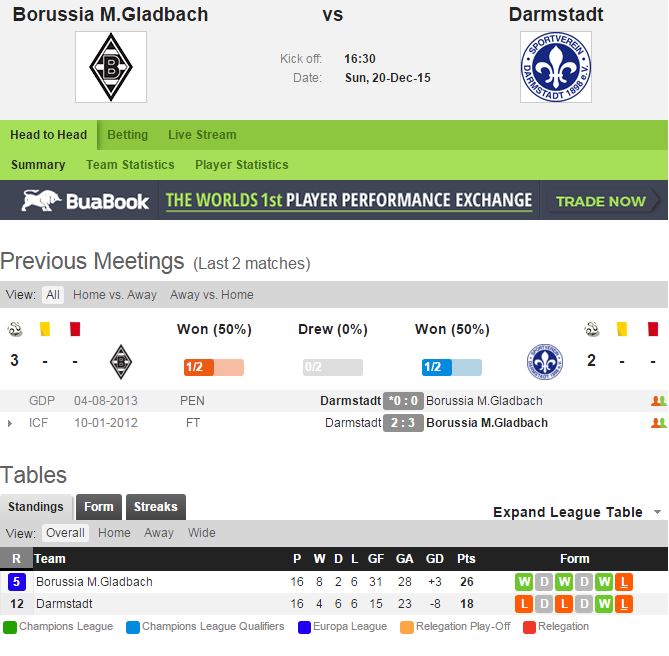
Task: Select the 'Away vs. Home' meetings filter
Action: 212,295
